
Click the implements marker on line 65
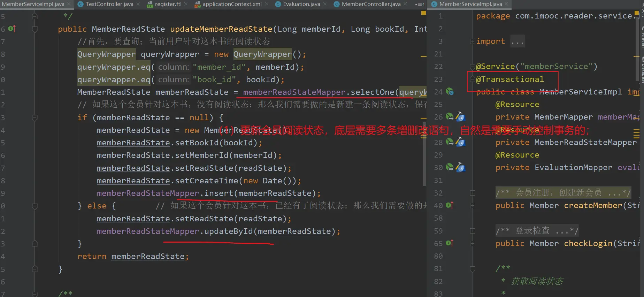tap(450, 243)
